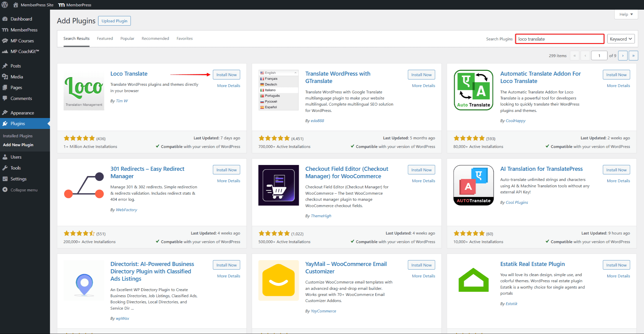Switch to the Popular tab
The image size is (644, 334).
pyautogui.click(x=127, y=39)
